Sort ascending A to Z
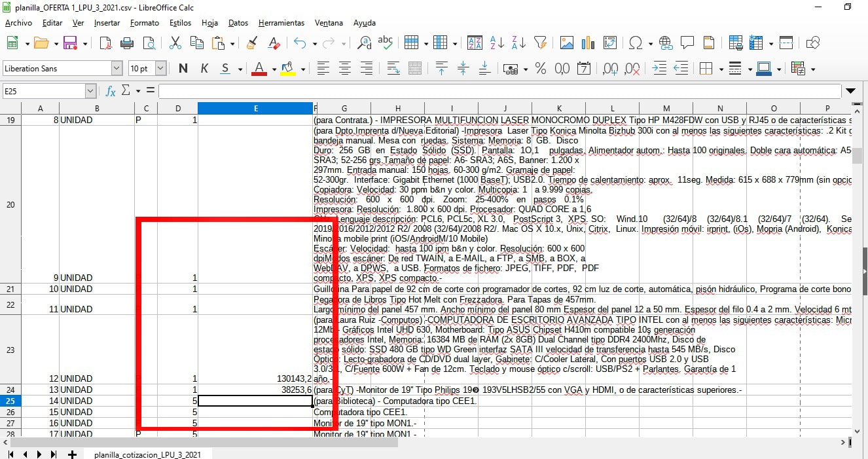The image size is (868, 459). [497, 43]
